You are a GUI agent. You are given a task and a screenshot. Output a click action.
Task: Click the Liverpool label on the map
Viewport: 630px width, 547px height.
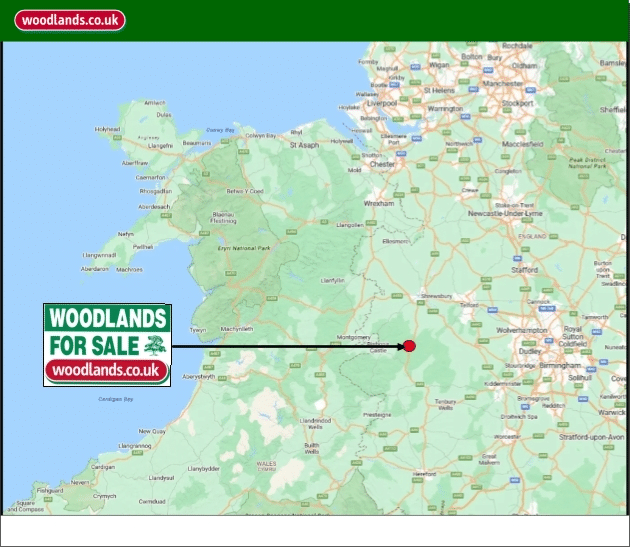pos(381,102)
